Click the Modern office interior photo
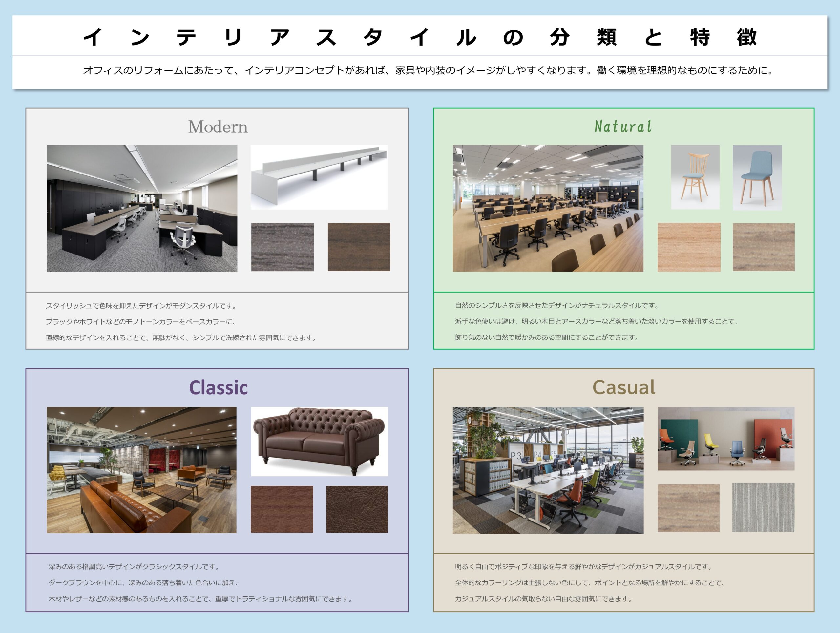840x633 pixels. 142,208
